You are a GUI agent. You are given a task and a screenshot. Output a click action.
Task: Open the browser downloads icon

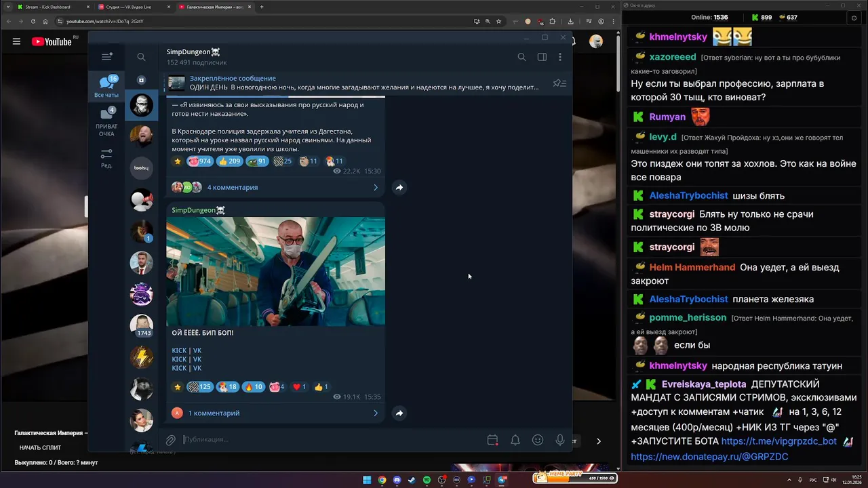[570, 21]
